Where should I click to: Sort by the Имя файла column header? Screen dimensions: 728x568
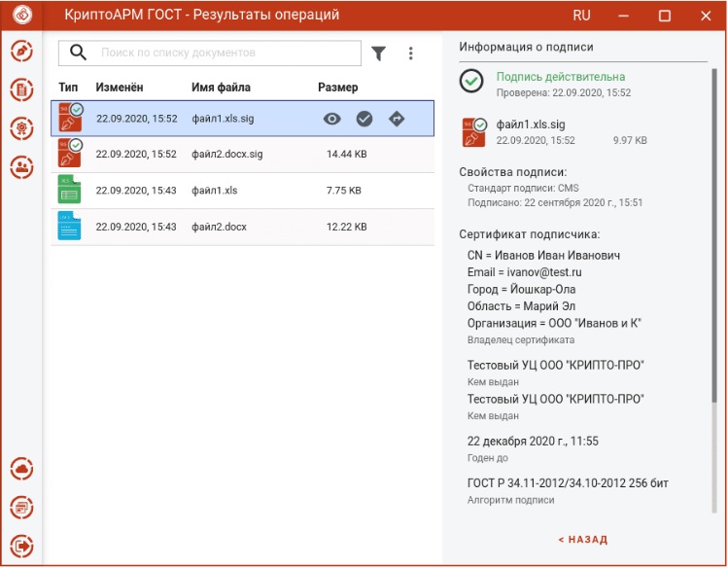[x=221, y=88]
